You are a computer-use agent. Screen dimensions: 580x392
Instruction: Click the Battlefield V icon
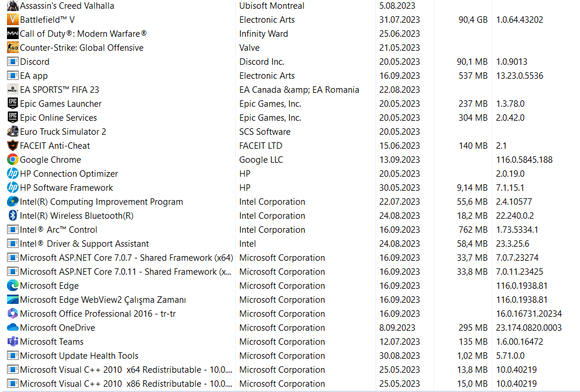[x=13, y=19]
